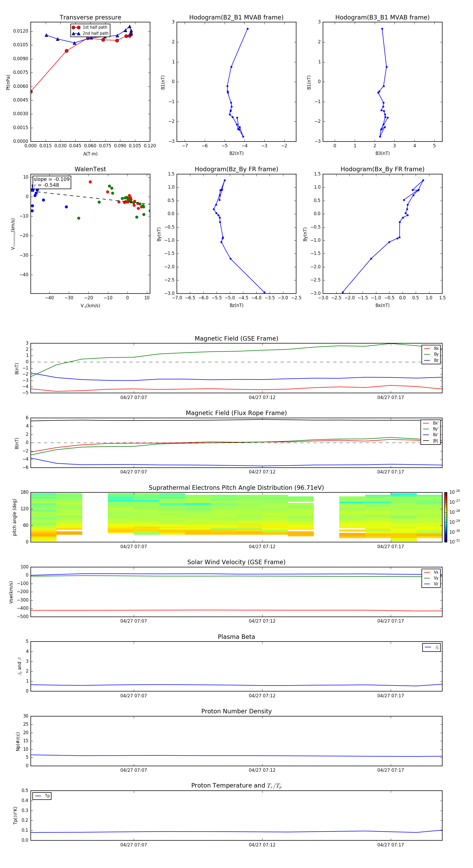Image resolution: width=473 pixels, height=868 pixels.
Task: Click the 'Vsw(km/s)' y-axis label
Action: [x=11, y=592]
